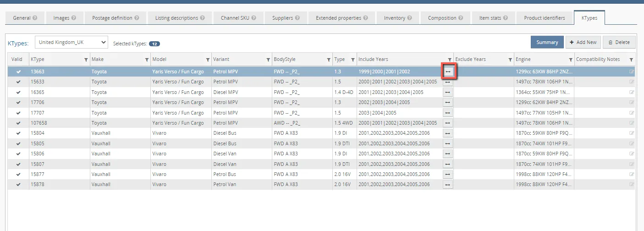The image size is (644, 231).
Task: Toggle Valid checkmark for KType 16365
Action: click(x=18, y=92)
